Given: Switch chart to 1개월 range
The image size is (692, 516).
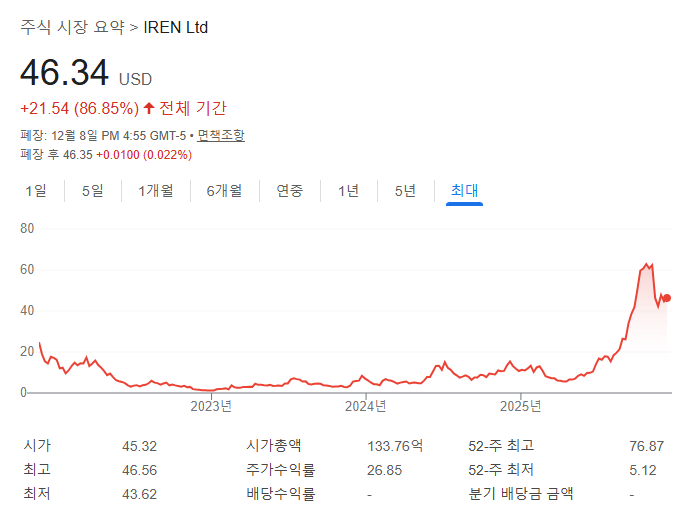Looking at the screenshot, I should point(156,191).
